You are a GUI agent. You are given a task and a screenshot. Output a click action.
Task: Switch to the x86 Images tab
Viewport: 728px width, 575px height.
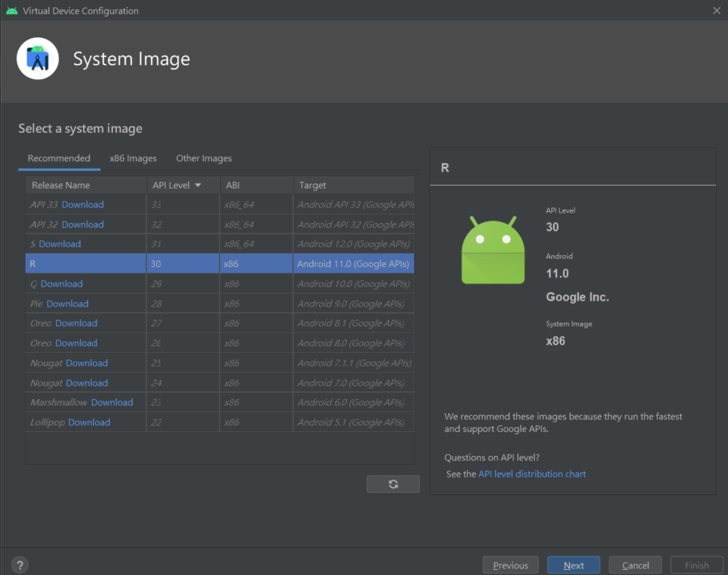pyautogui.click(x=133, y=158)
